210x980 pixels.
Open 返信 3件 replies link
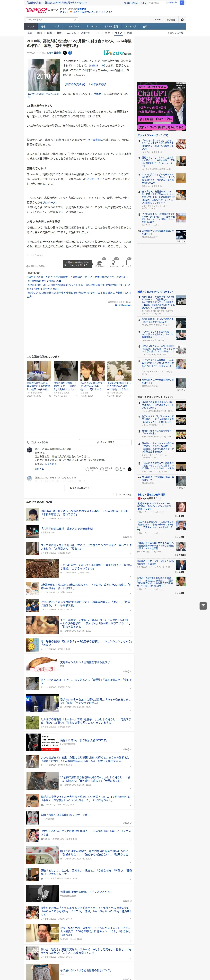click(x=39, y=469)
